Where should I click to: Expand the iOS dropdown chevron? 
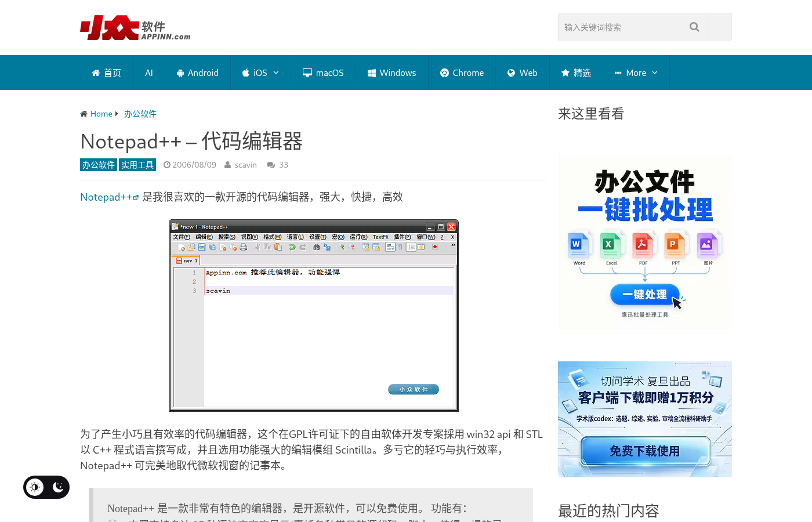point(276,72)
